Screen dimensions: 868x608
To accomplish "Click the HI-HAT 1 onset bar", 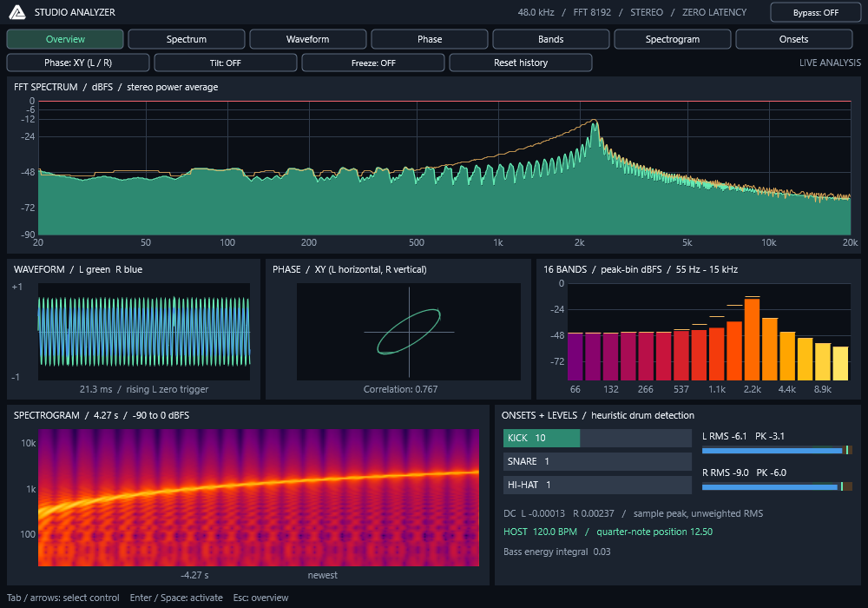I will tap(597, 485).
